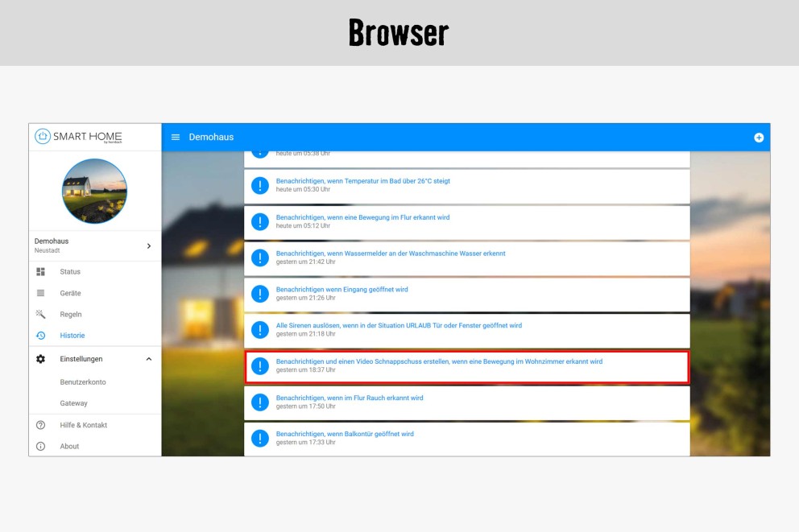Click timestamp gestern um 17:50 Uhr
799x532 pixels.
coord(306,406)
